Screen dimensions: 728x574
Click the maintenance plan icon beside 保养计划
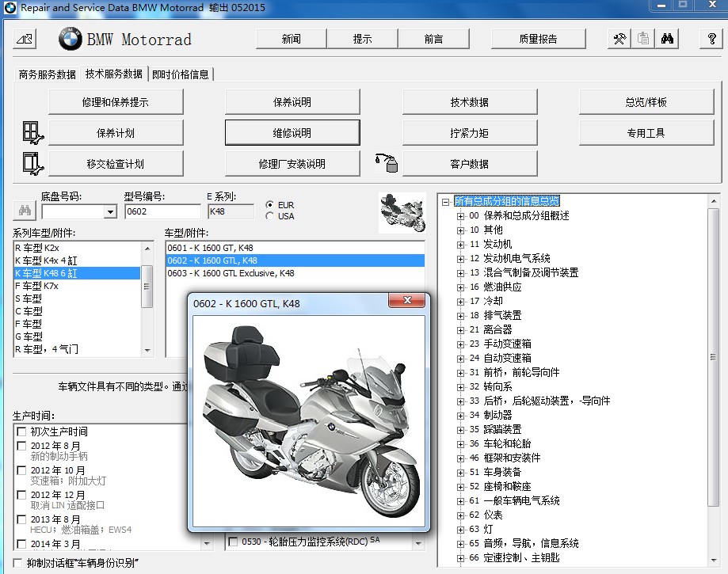pos(32,133)
